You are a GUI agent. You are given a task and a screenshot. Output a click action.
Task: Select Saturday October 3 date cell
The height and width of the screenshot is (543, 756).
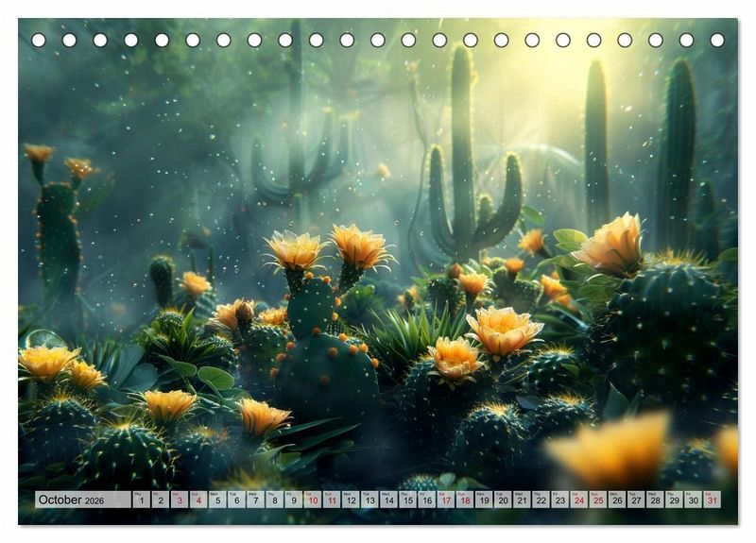[x=179, y=501]
